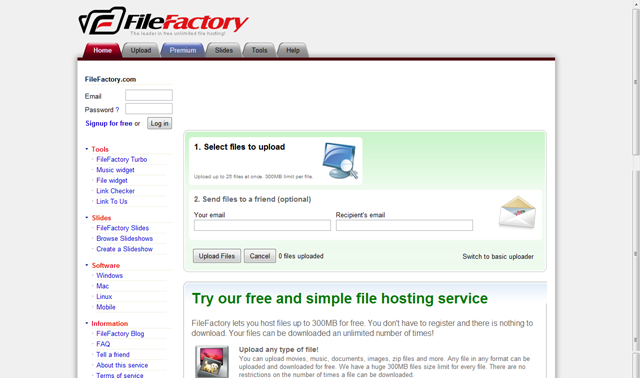Open the FAQ link

tap(103, 345)
